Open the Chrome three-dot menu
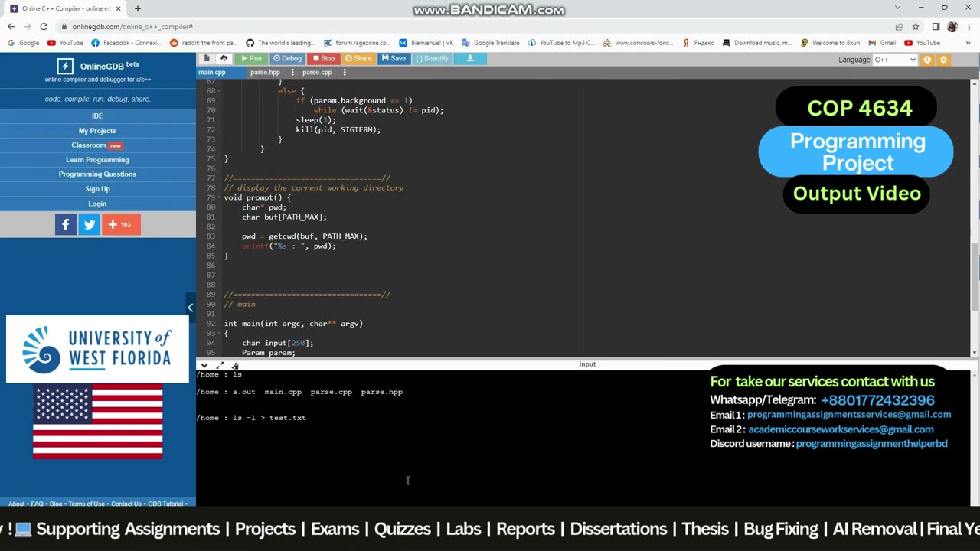The height and width of the screenshot is (551, 980). 968,26
